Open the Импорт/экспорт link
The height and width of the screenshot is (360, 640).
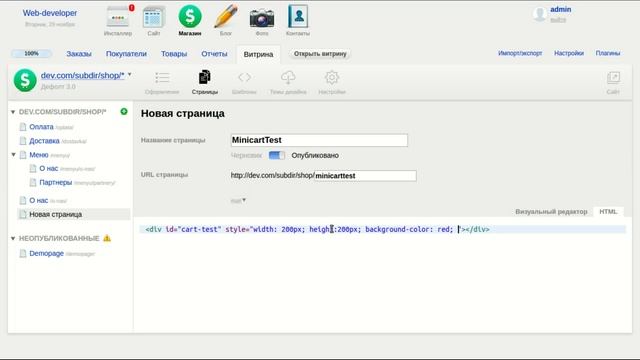click(520, 53)
